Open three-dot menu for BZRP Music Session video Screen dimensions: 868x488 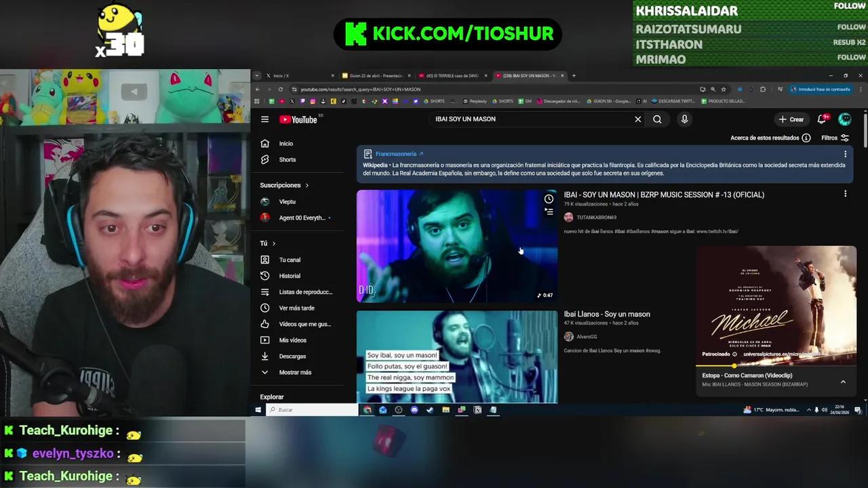pyautogui.click(x=845, y=195)
